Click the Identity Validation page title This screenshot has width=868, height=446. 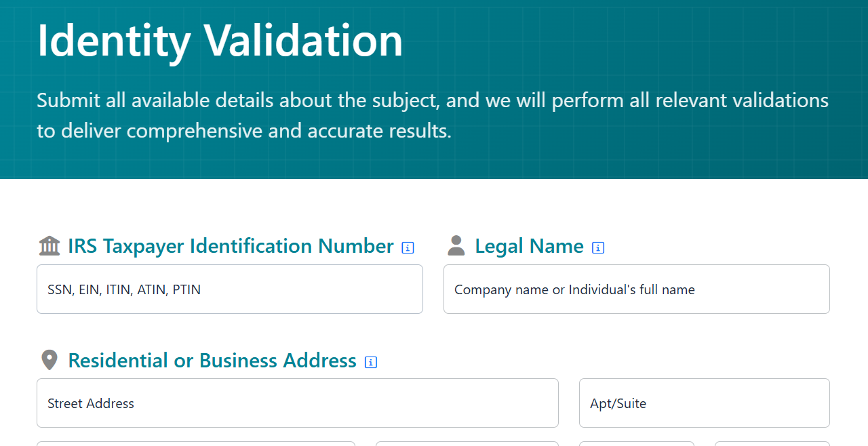click(x=220, y=40)
